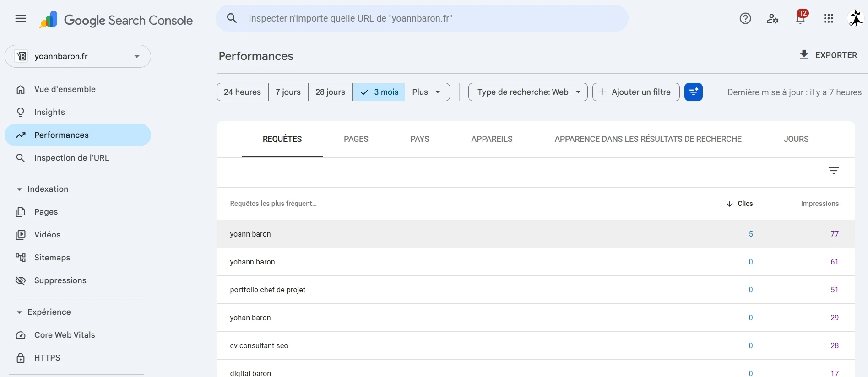Click the plus icon in Ajouter un filtre
The image size is (868, 377).
tap(602, 92)
